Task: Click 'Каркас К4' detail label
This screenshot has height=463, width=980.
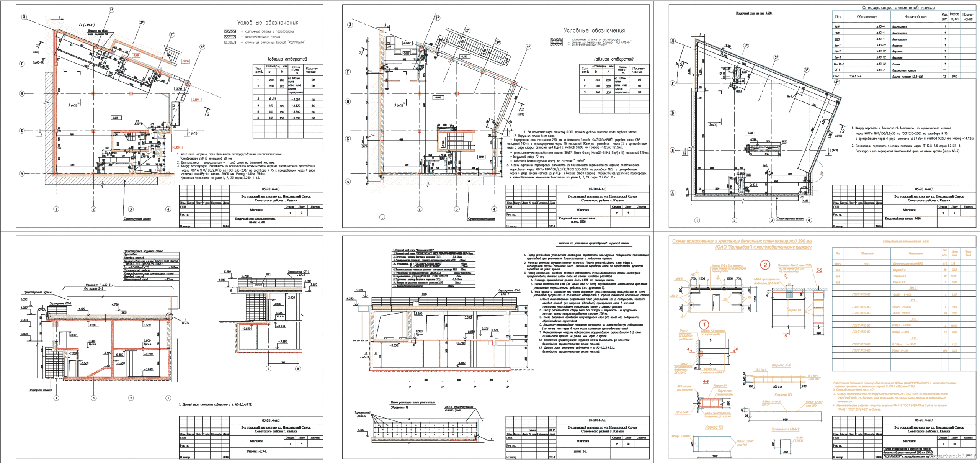Action: (783, 394)
